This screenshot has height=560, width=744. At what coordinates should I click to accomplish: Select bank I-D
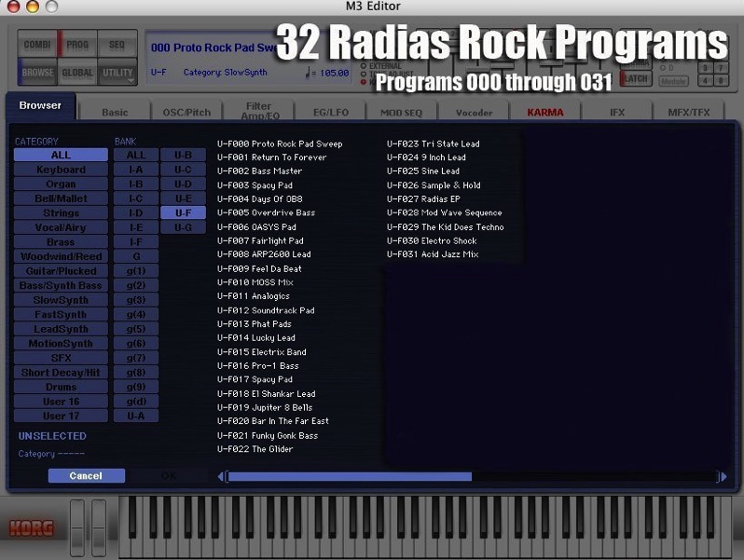[x=136, y=212]
